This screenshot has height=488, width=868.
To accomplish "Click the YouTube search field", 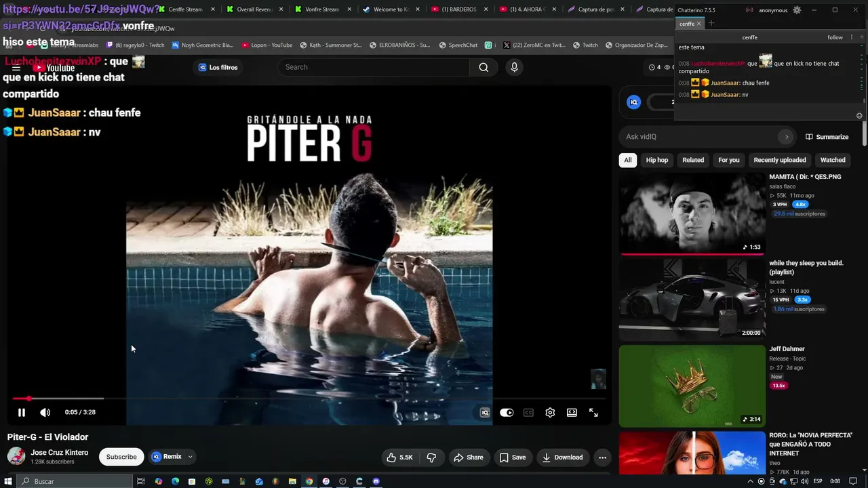I will [x=374, y=67].
